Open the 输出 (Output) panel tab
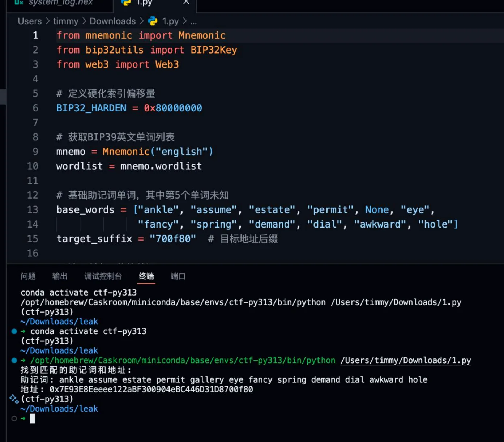This screenshot has width=504, height=442. [x=60, y=276]
